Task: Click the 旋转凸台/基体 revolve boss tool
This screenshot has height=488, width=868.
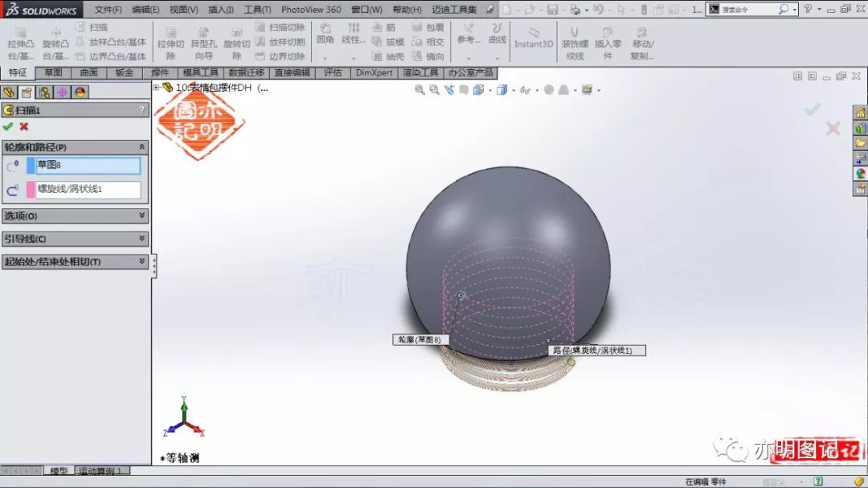Action: tap(55, 42)
